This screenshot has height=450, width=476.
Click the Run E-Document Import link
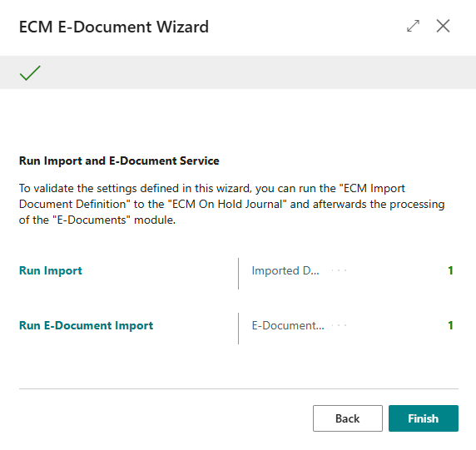point(86,325)
